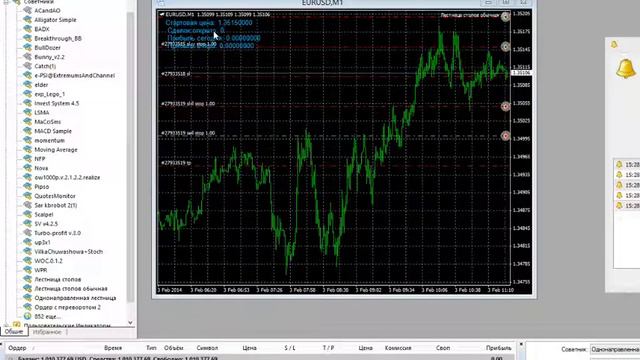Click the elder advisor icon
This screenshot has width=640, height=360.
point(28,84)
